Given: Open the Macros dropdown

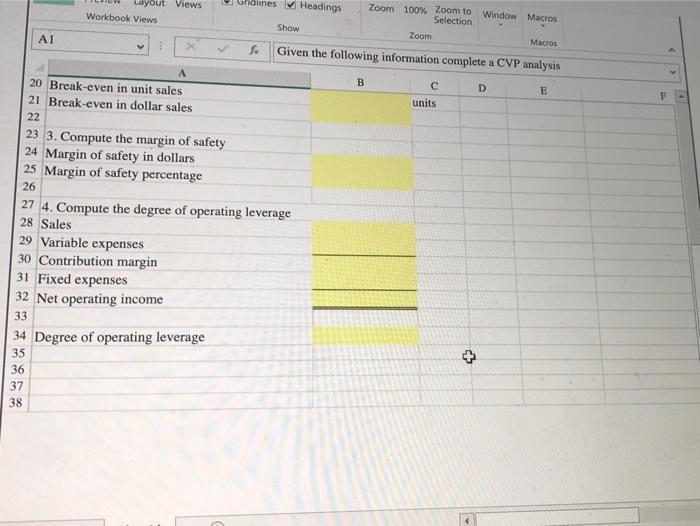Looking at the screenshot, I should tap(542, 21).
